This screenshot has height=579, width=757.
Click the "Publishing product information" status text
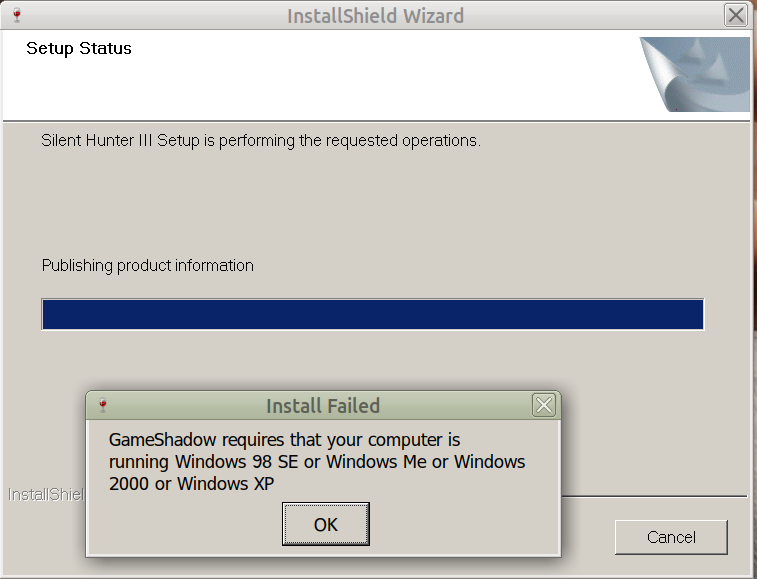[x=148, y=266]
